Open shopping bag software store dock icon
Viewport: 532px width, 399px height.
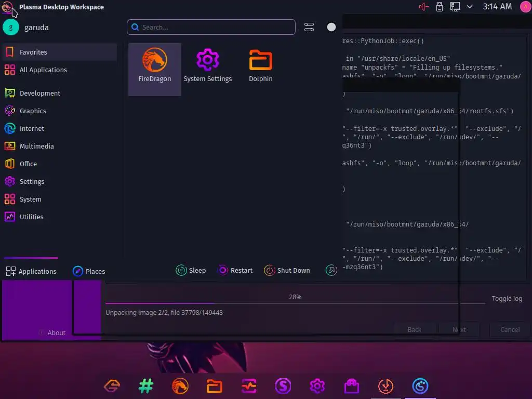tap(352, 386)
